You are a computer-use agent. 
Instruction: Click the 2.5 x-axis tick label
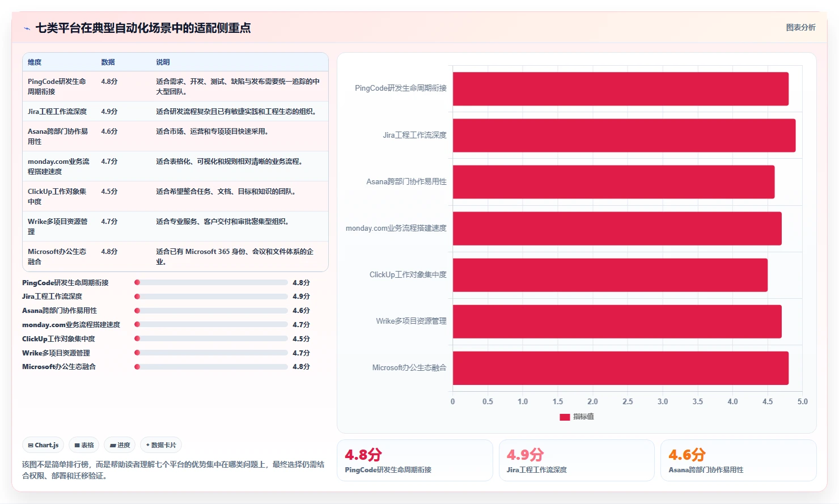pos(628,401)
